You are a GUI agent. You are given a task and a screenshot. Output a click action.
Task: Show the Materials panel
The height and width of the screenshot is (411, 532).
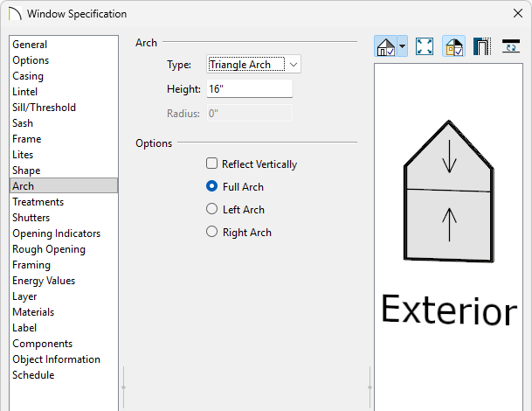[64, 312]
